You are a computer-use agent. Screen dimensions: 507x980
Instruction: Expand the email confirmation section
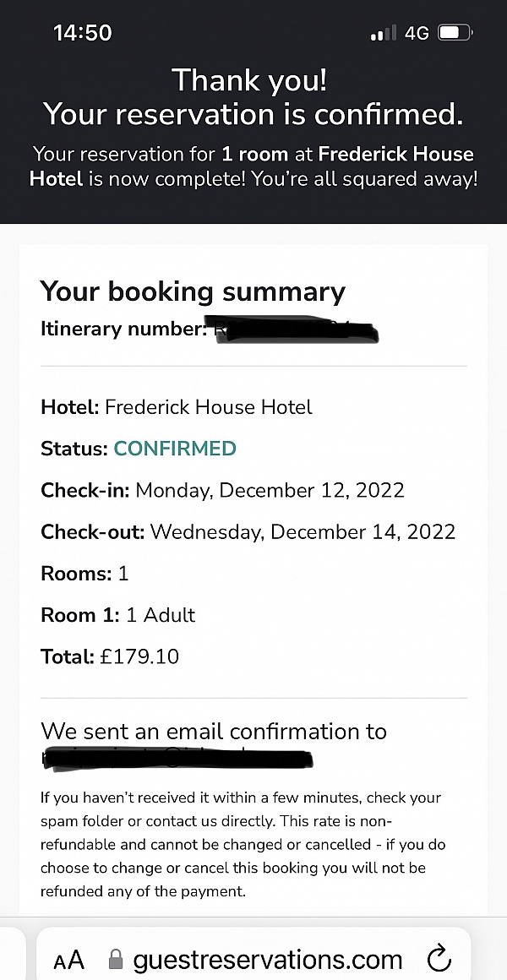point(214,732)
